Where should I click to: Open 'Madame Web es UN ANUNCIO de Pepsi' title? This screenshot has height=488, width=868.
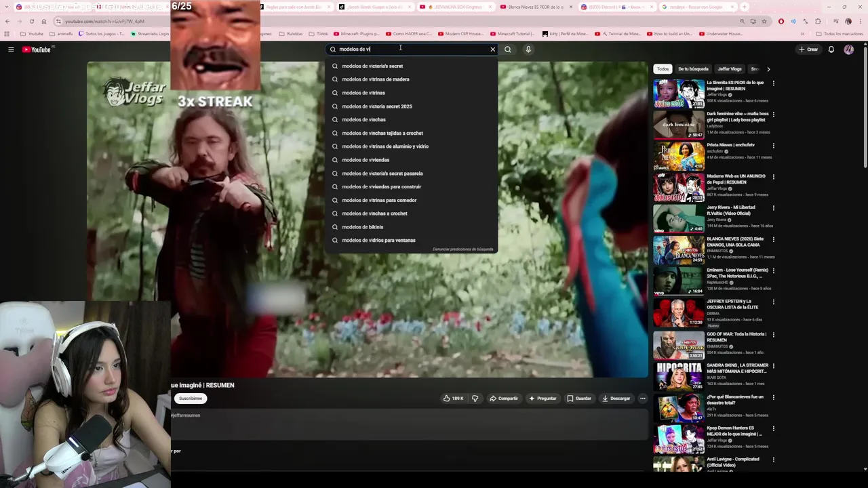735,179
